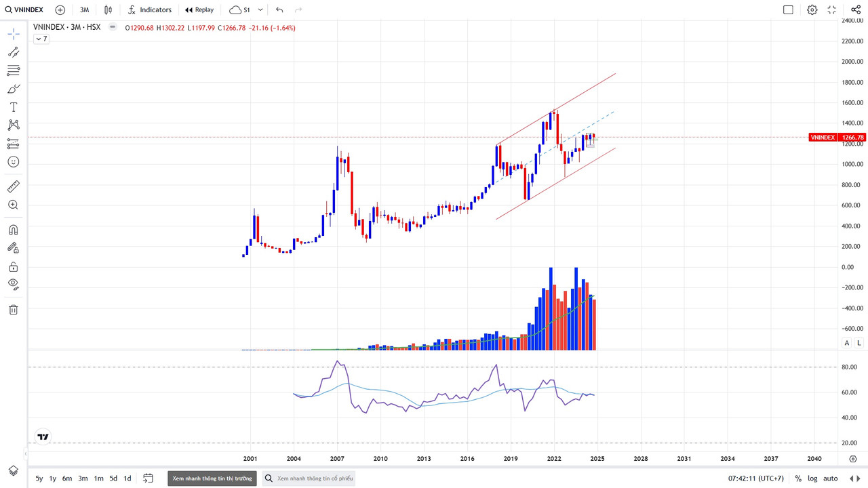Open the time axis settings hexagon icon
Image resolution: width=868 pixels, height=488 pixels.
(853, 459)
